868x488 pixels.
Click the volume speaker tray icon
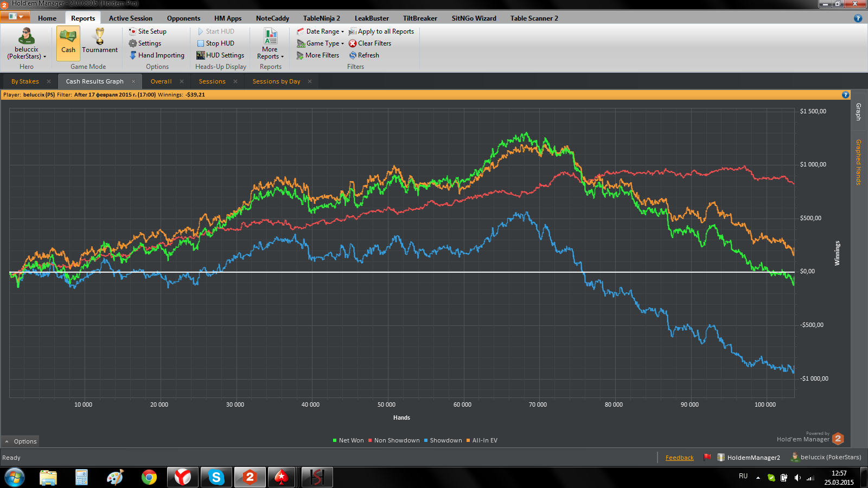pyautogui.click(x=797, y=478)
